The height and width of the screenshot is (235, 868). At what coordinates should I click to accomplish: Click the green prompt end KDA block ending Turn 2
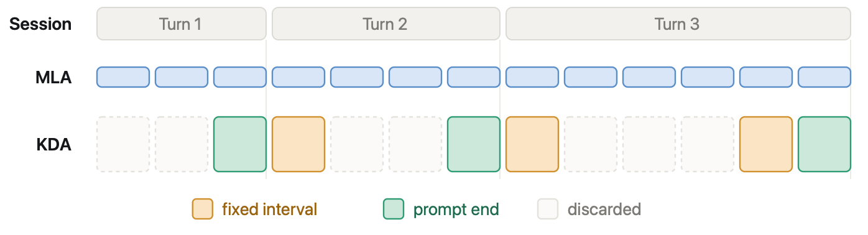coord(474,144)
